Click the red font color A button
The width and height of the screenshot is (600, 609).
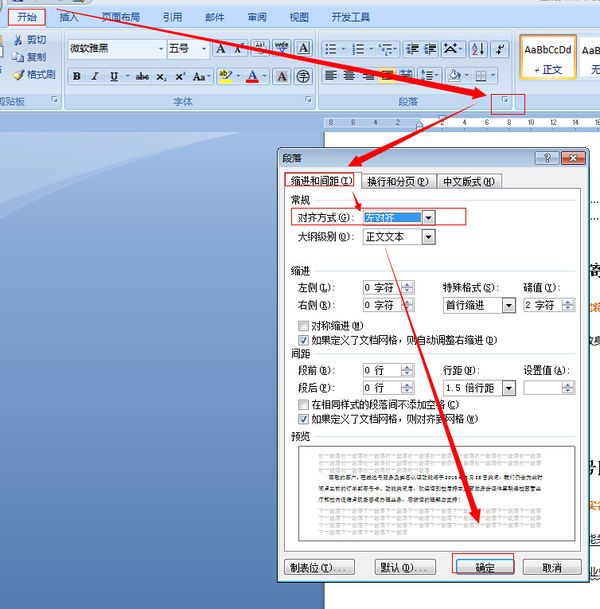point(252,76)
